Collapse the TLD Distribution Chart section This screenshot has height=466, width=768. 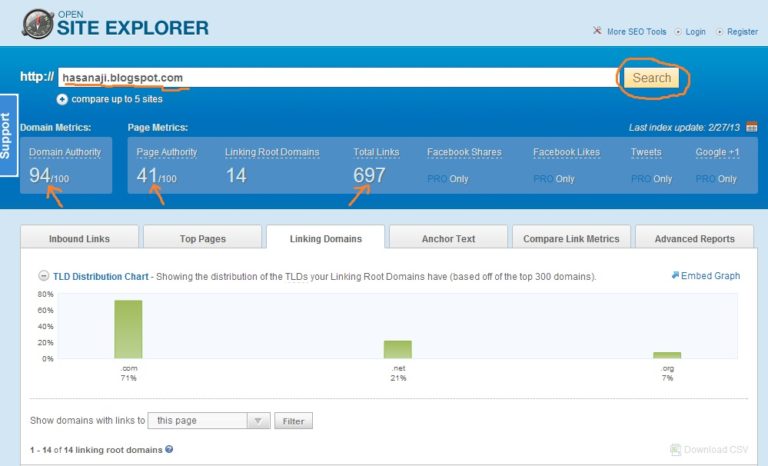(x=44, y=276)
